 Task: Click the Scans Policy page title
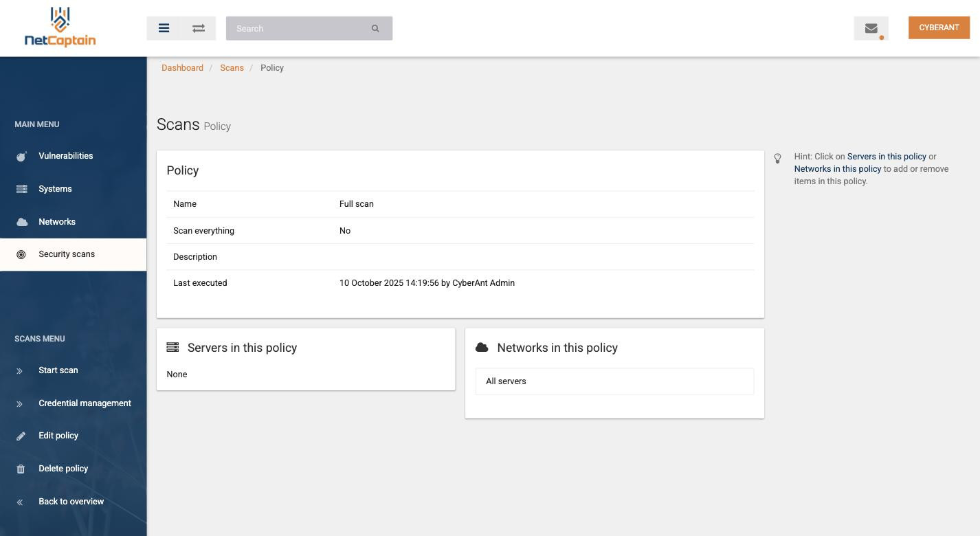point(194,125)
